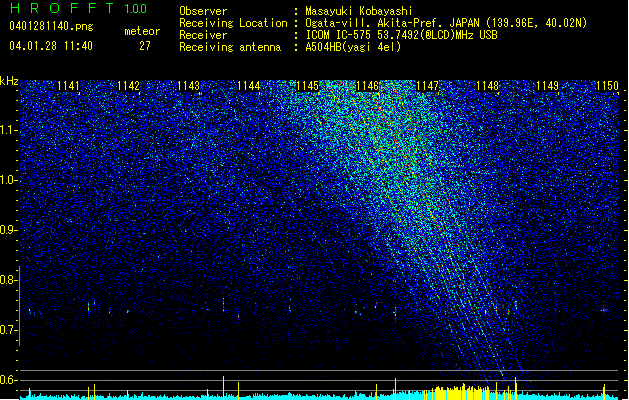Click the HROFFT 1.0.0 title text
This screenshot has width=629, height=400.
pyautogui.click(x=78, y=8)
